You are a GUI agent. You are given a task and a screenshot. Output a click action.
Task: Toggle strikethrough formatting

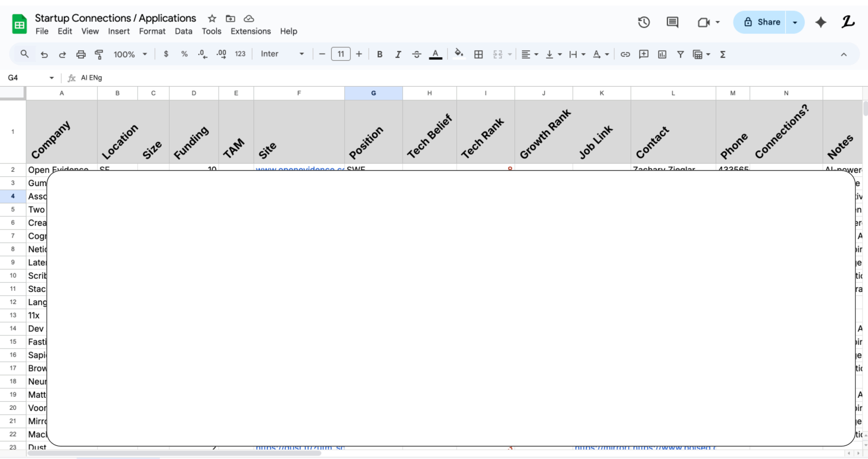(416, 54)
